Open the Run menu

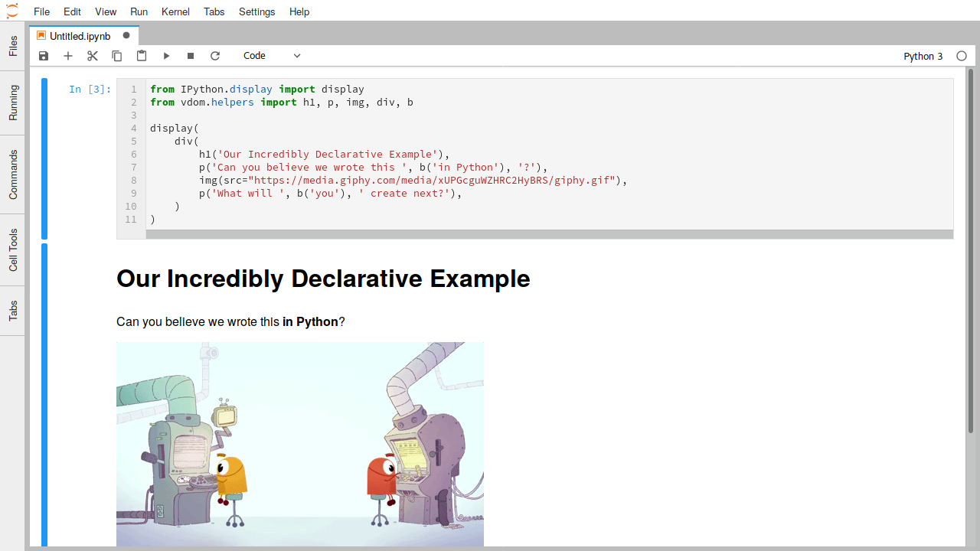point(139,11)
